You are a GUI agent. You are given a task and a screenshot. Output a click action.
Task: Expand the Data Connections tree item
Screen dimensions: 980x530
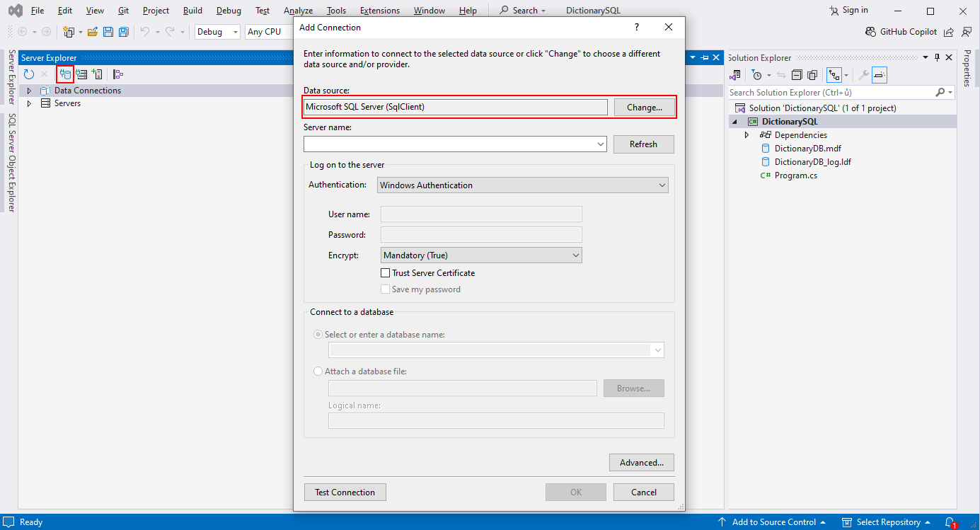point(28,90)
